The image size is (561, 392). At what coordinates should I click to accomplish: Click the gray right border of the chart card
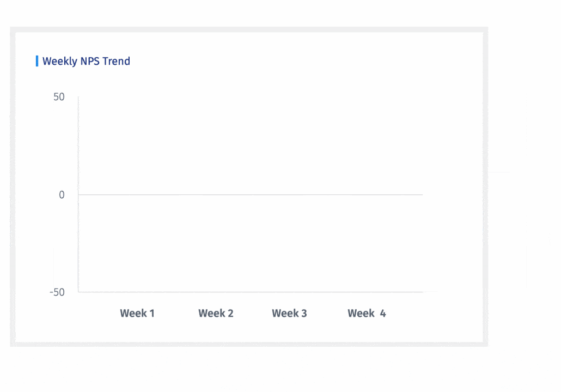[x=485, y=186]
